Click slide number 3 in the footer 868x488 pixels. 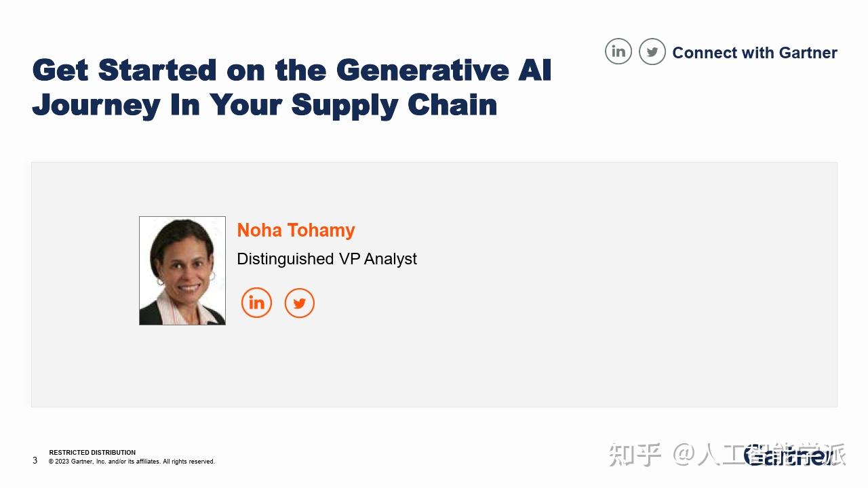tap(35, 461)
